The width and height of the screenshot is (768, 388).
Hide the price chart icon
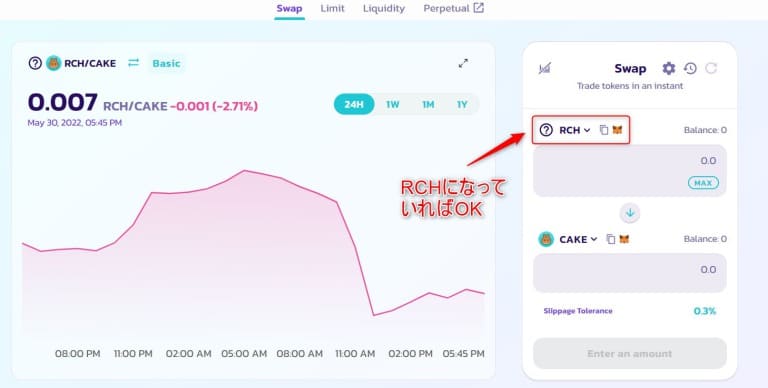545,68
